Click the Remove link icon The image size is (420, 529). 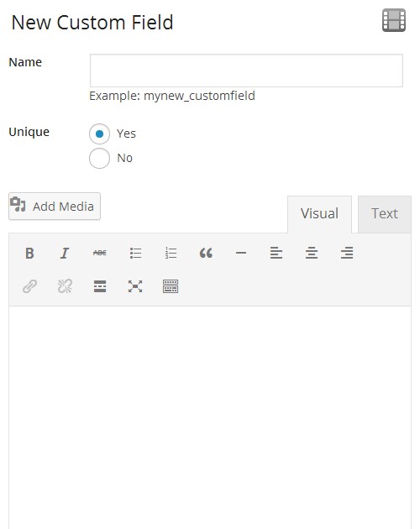[x=65, y=286]
